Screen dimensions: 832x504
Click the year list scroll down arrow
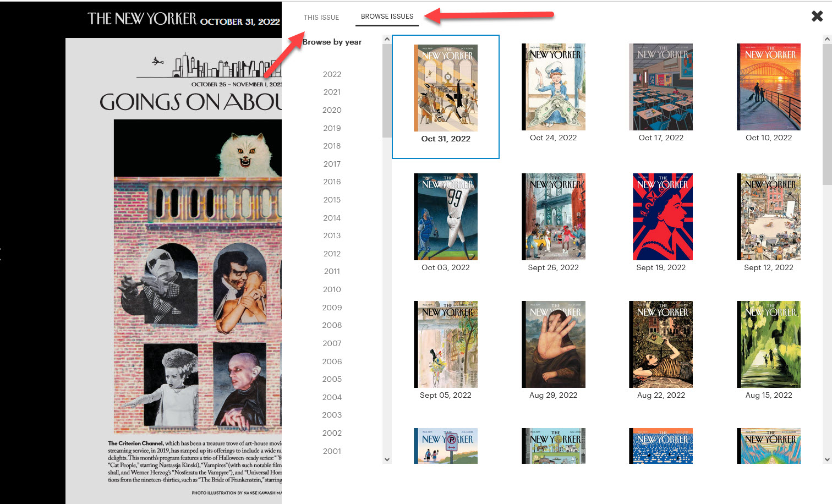point(387,459)
